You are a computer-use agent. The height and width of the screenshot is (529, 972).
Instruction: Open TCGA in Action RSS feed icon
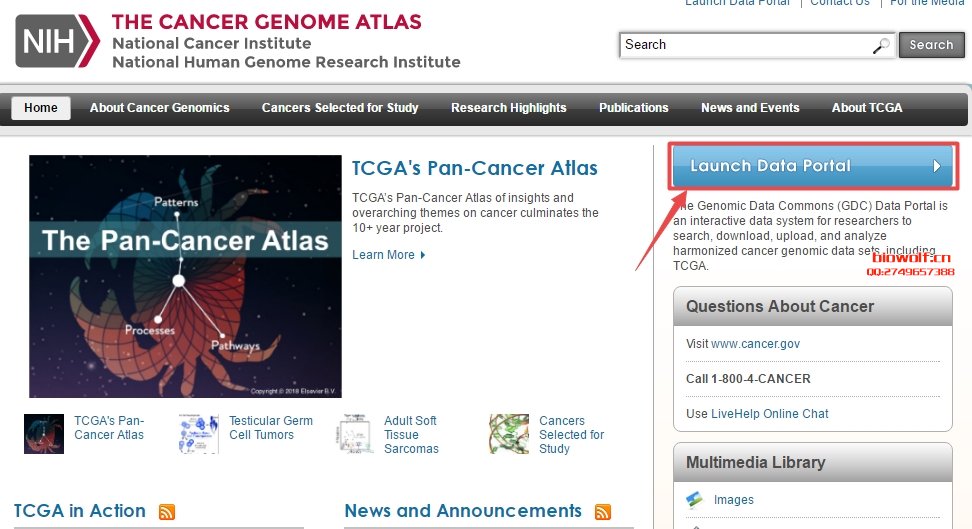coord(167,512)
